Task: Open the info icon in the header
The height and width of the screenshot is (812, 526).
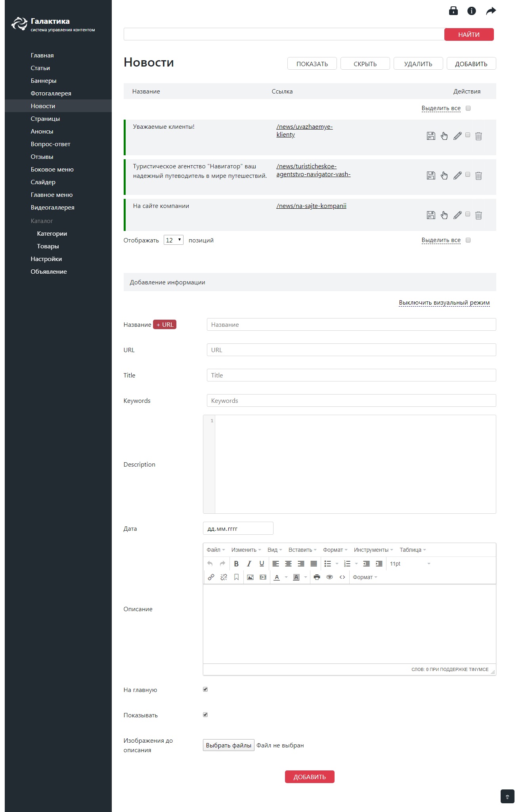Action: point(472,11)
